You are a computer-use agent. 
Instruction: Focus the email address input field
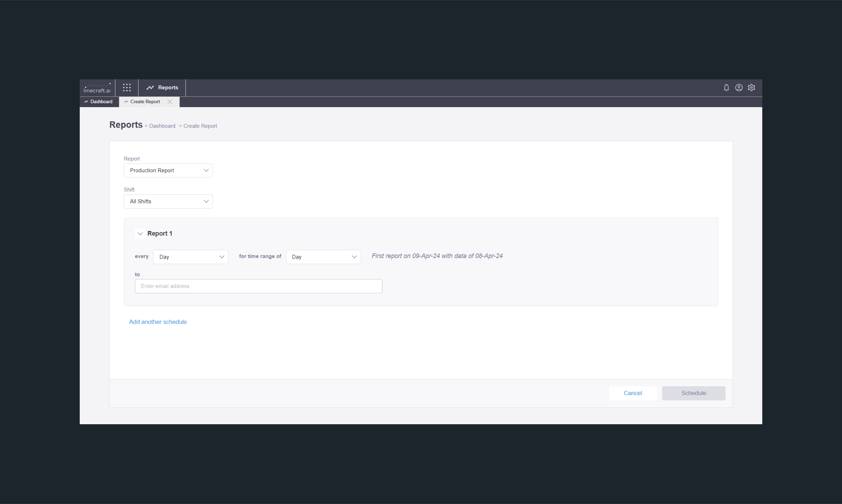point(259,286)
